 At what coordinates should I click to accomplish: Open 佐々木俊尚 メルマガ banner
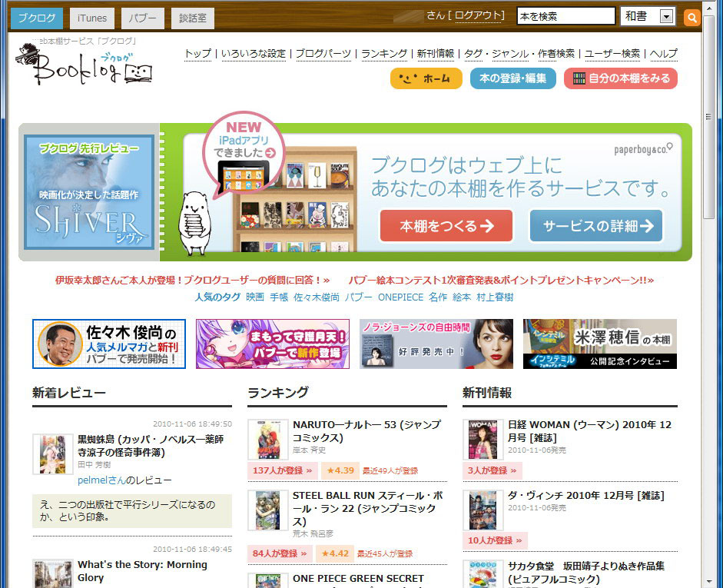(x=109, y=344)
